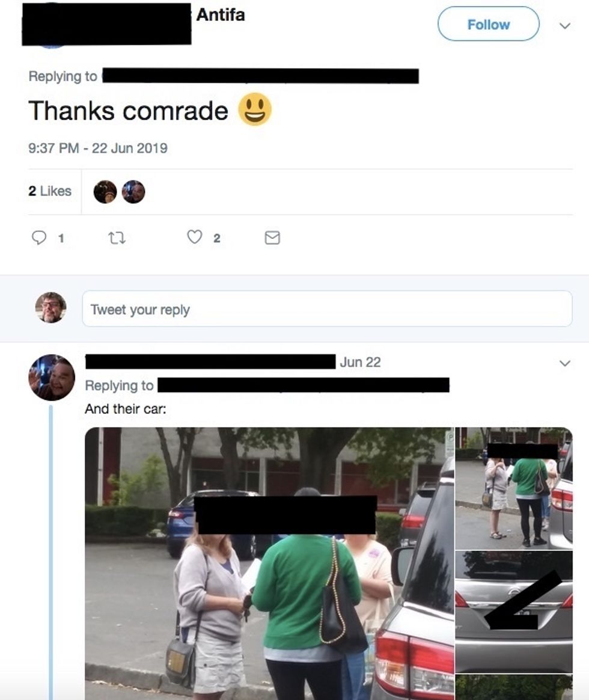Click the smiley emoji in tweet text
Viewport: 589px width, 700px height.
tap(255, 109)
